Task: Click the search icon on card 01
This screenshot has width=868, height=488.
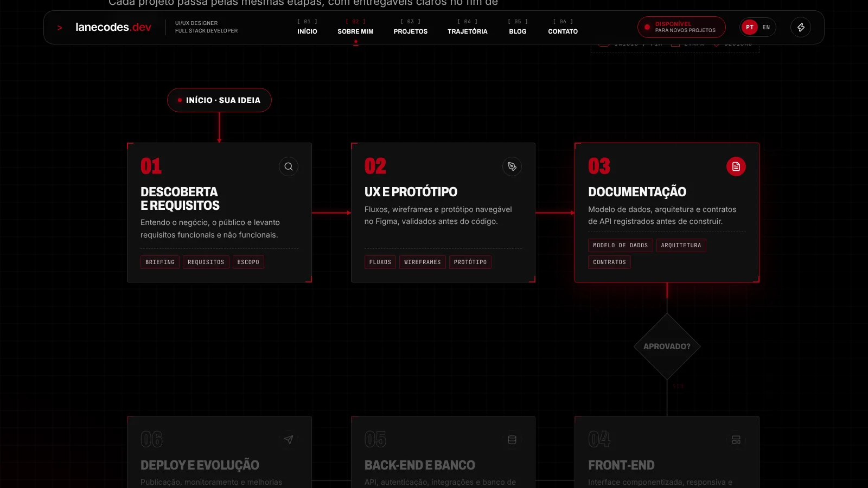Action: point(289,166)
